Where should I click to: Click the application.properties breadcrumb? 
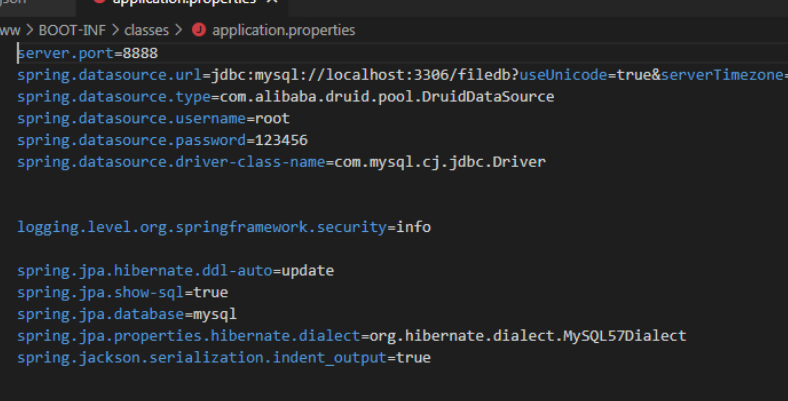(x=283, y=30)
